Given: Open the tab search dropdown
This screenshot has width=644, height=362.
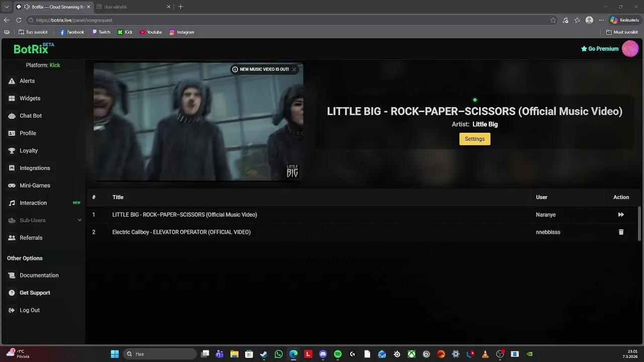Looking at the screenshot, I should click(x=7, y=7).
